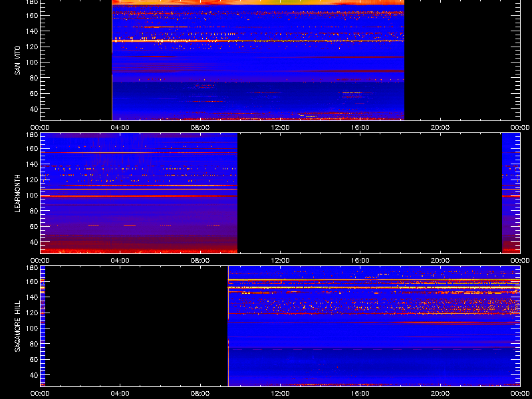Click the Sagamore Hill spectrogram afternoon data region
The width and height of the screenshot is (532, 399).
point(374,326)
